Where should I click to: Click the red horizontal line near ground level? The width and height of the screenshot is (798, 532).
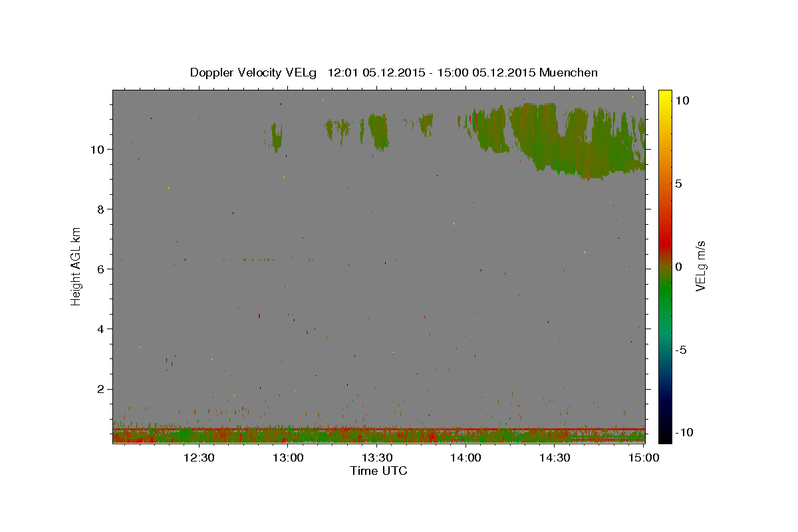point(378,429)
